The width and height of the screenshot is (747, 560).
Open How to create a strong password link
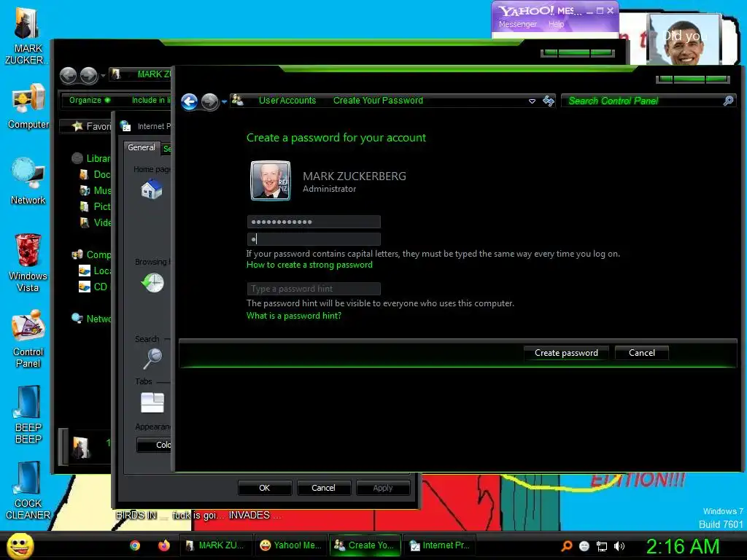click(309, 265)
